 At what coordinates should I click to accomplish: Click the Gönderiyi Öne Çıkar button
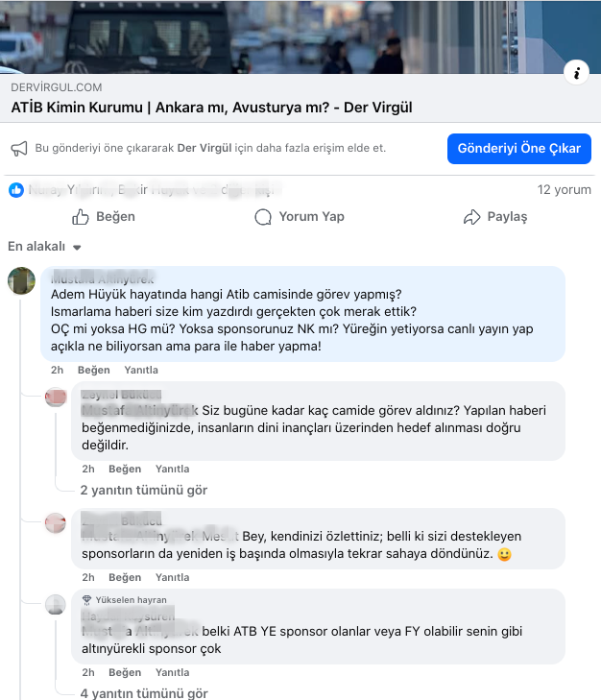[x=519, y=149]
